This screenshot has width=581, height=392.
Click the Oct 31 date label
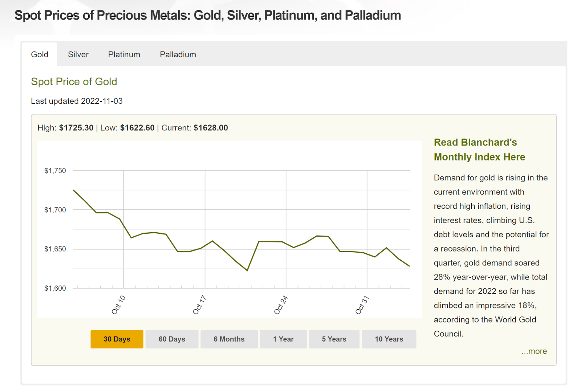coord(362,305)
